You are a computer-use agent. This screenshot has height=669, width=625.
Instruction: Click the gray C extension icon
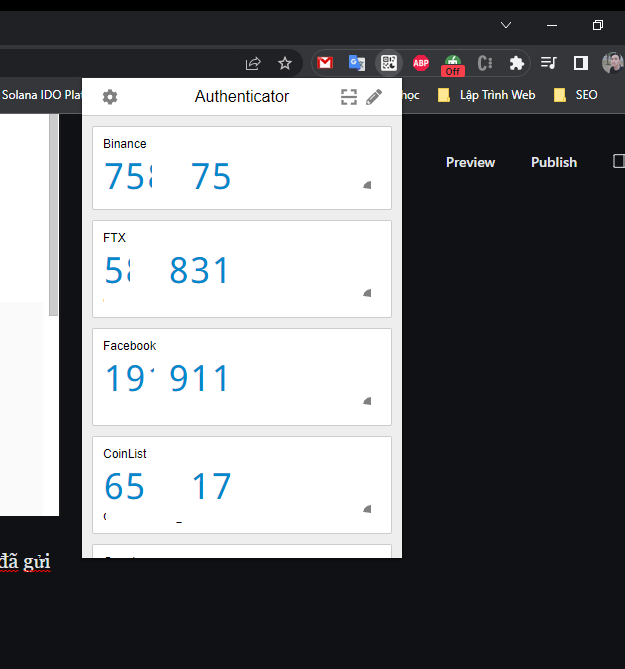485,63
